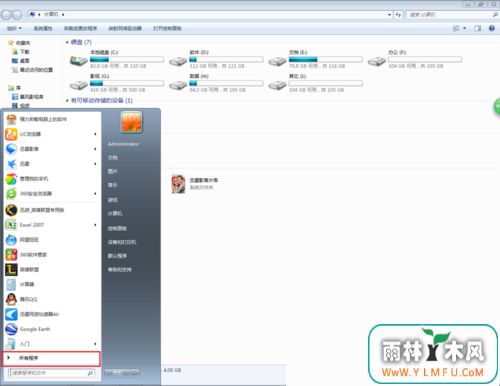The width and height of the screenshot is (500, 386).
Task: Click 系统属性 in the Explorer toolbar
Action: point(43,28)
